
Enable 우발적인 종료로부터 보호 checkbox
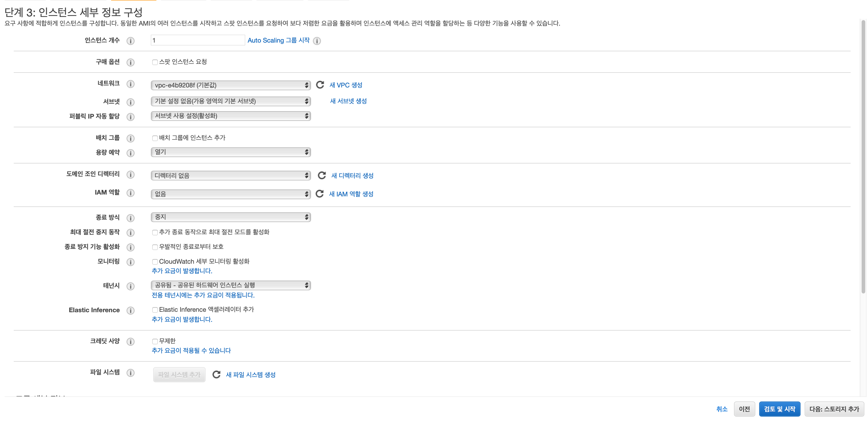[x=155, y=247]
